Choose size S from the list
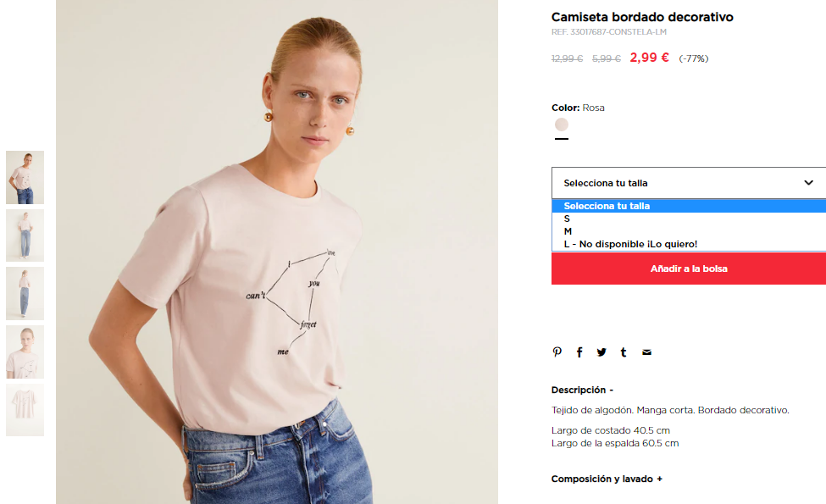This screenshot has width=826, height=504. point(689,219)
